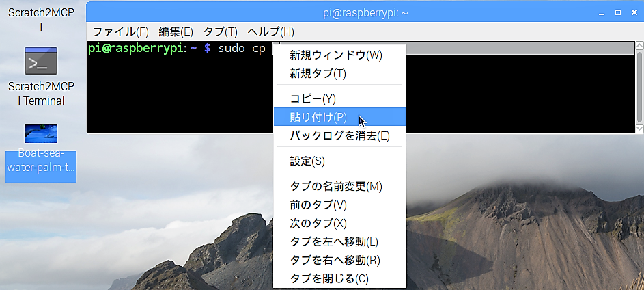The height and width of the screenshot is (290, 644).
Task: Choose タブの名前変更(M) entry
Action: [339, 186]
